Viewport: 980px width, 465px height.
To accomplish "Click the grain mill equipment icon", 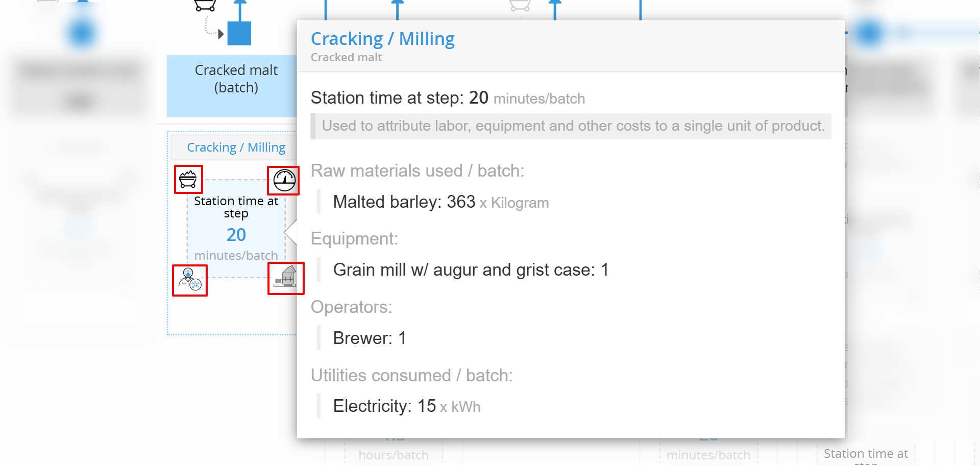I will pos(286,278).
